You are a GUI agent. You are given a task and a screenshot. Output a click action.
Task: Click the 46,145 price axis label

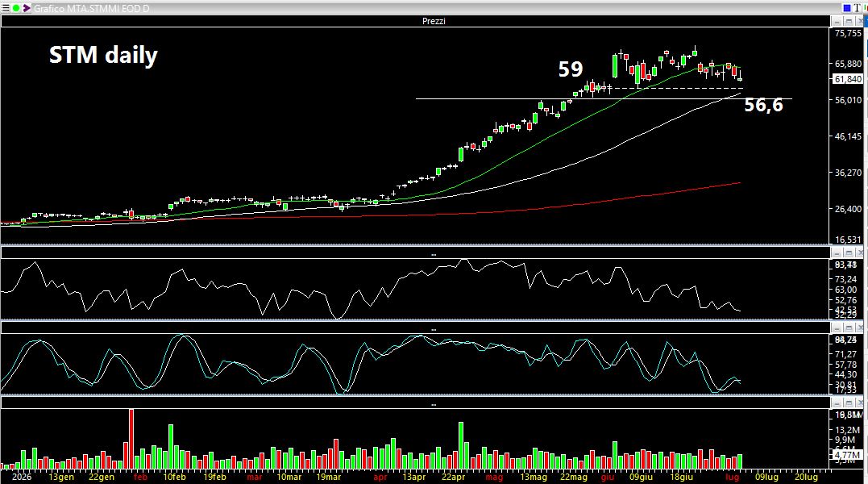(848, 136)
